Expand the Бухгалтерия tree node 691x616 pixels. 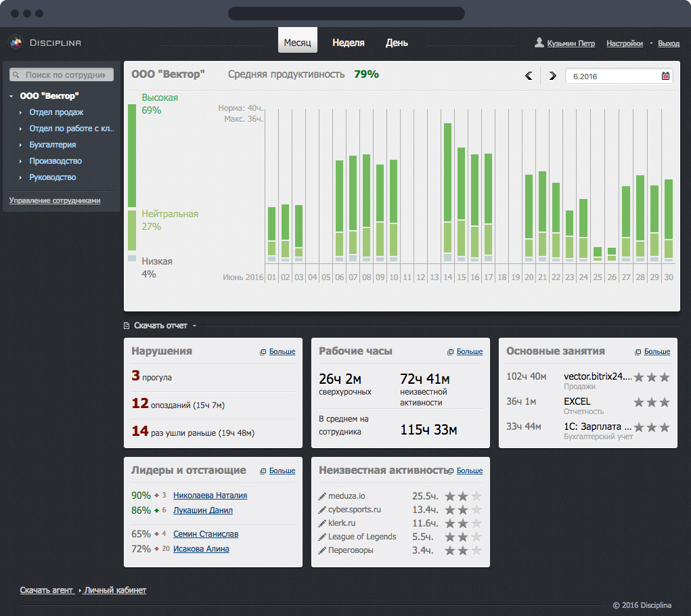point(21,145)
